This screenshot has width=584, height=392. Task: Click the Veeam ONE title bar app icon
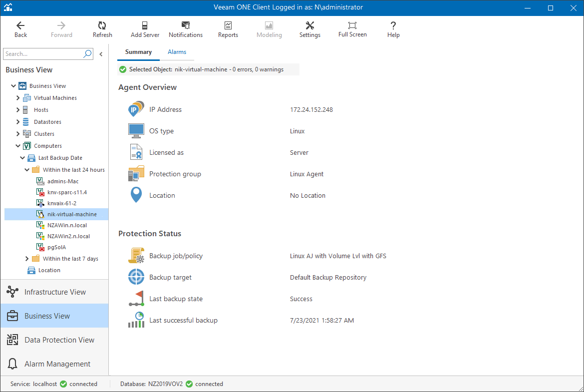tap(8, 7)
